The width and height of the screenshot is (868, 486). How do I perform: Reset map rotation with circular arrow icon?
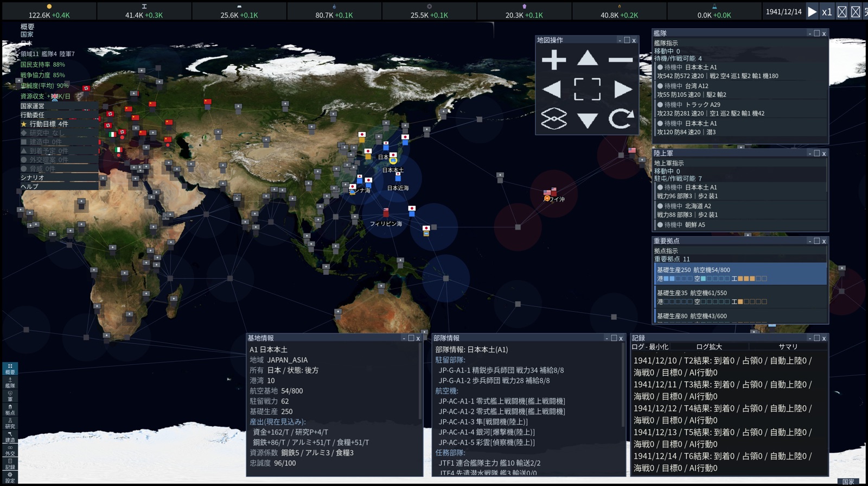tap(621, 119)
